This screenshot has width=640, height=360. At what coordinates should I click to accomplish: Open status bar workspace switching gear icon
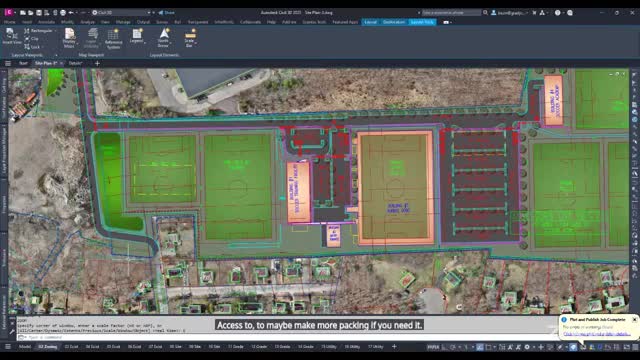(x=527, y=347)
